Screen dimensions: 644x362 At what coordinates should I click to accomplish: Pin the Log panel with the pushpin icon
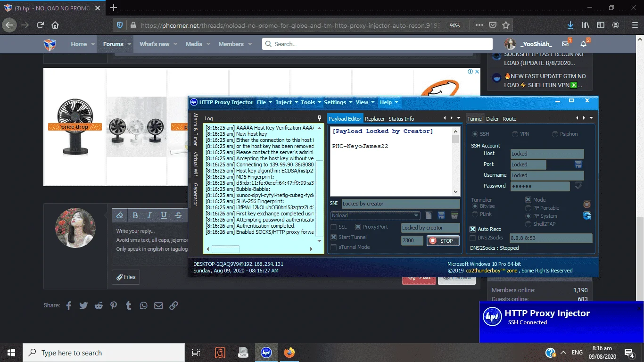coord(320,118)
